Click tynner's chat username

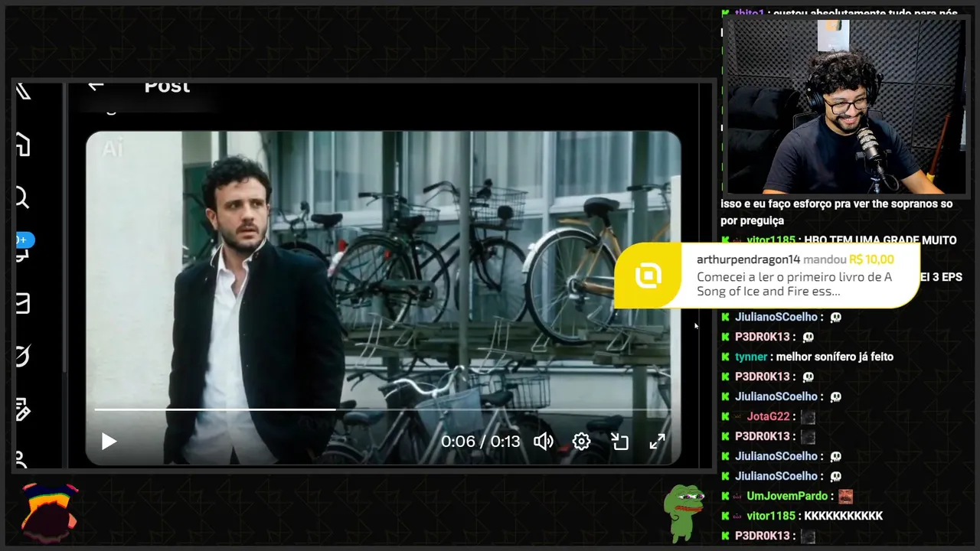click(751, 357)
